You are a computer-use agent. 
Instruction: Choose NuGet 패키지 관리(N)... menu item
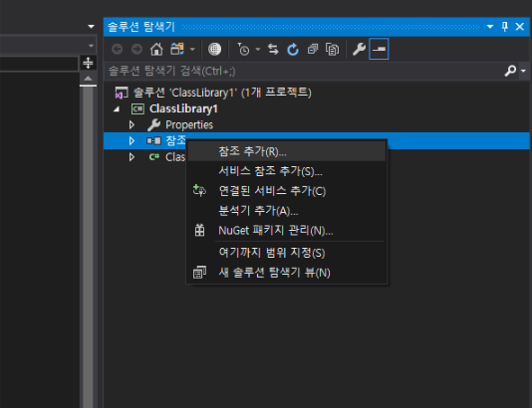tap(286, 231)
